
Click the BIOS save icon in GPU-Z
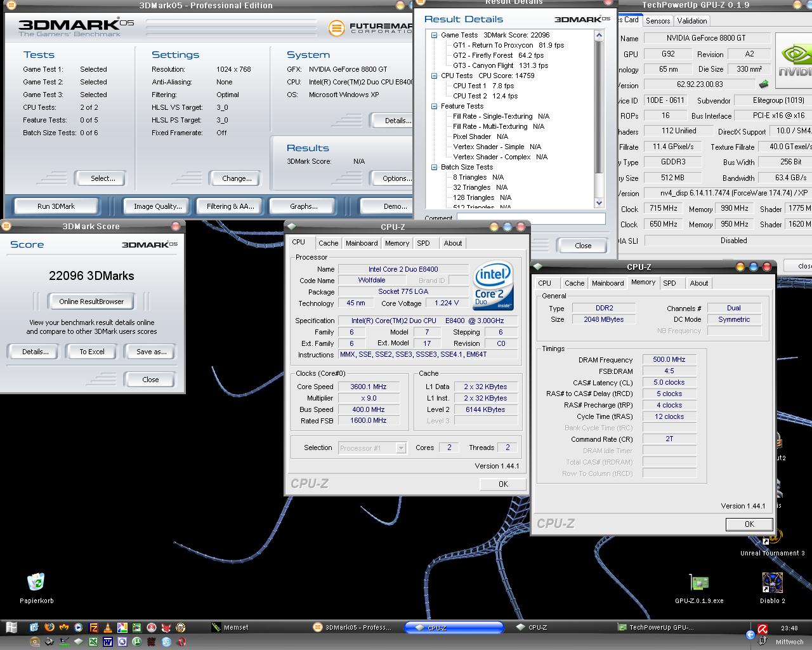(x=764, y=84)
